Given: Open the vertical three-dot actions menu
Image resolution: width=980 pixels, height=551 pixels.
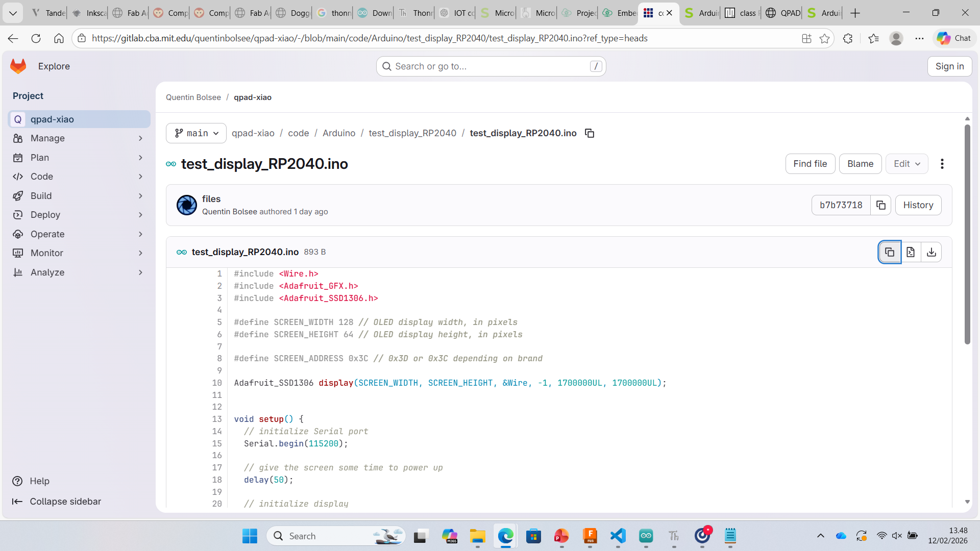Looking at the screenshot, I should [x=942, y=164].
